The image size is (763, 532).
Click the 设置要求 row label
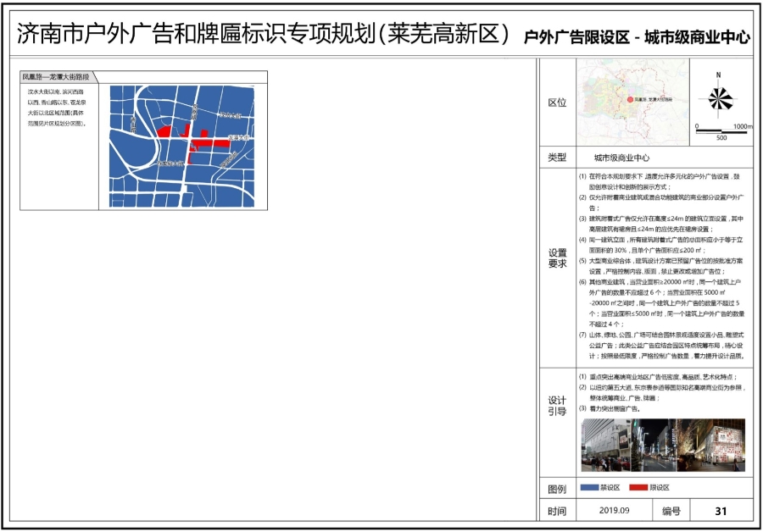click(x=557, y=258)
